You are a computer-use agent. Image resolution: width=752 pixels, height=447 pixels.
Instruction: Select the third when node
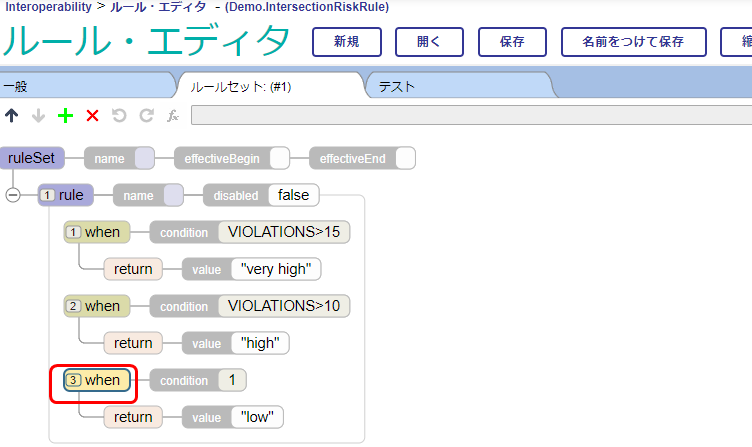coord(93,380)
